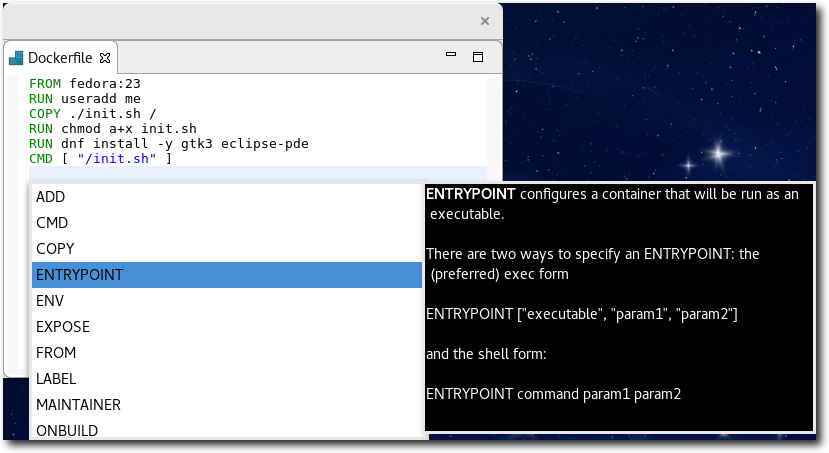The height and width of the screenshot is (453, 829).
Task: Choose ONBUILD at the list bottom
Action: [67, 430]
